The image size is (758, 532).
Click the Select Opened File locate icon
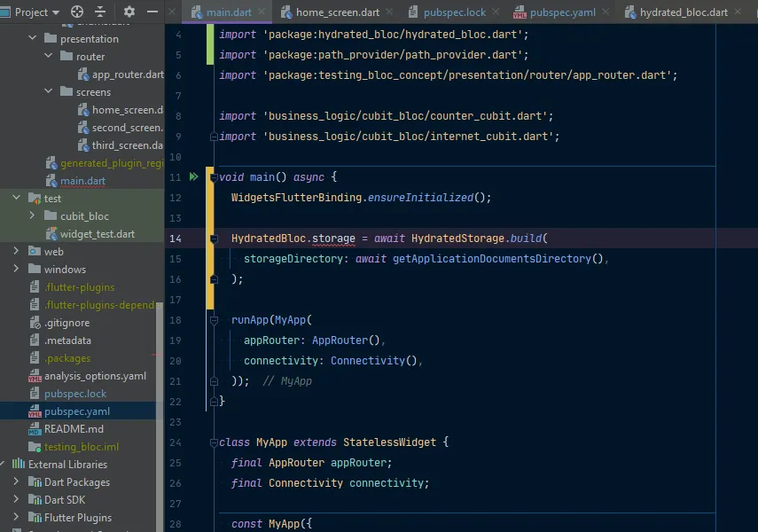click(77, 12)
